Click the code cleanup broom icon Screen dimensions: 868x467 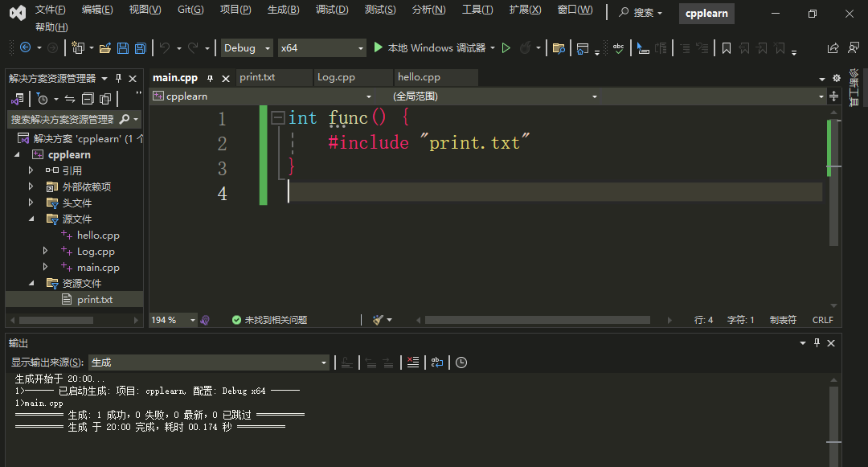pyautogui.click(x=378, y=320)
